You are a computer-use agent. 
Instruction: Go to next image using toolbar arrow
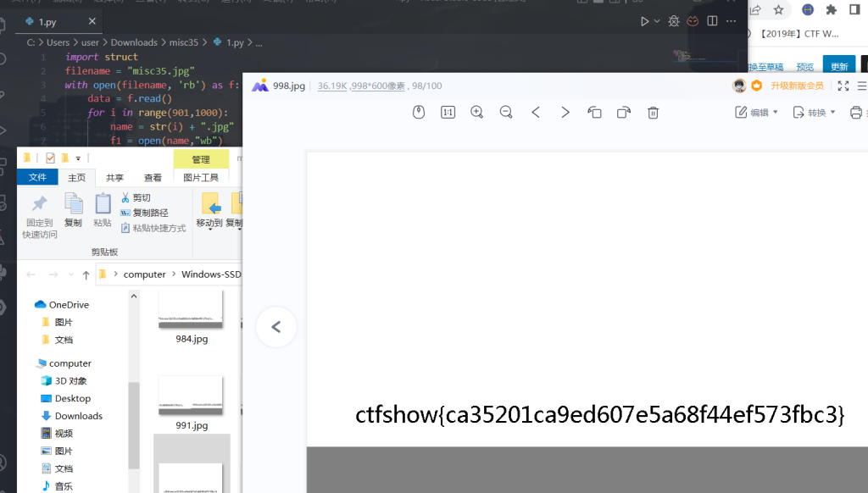tap(565, 112)
